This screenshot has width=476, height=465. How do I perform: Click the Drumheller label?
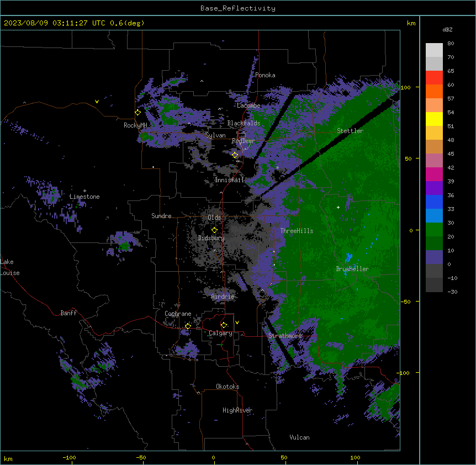tap(352, 269)
